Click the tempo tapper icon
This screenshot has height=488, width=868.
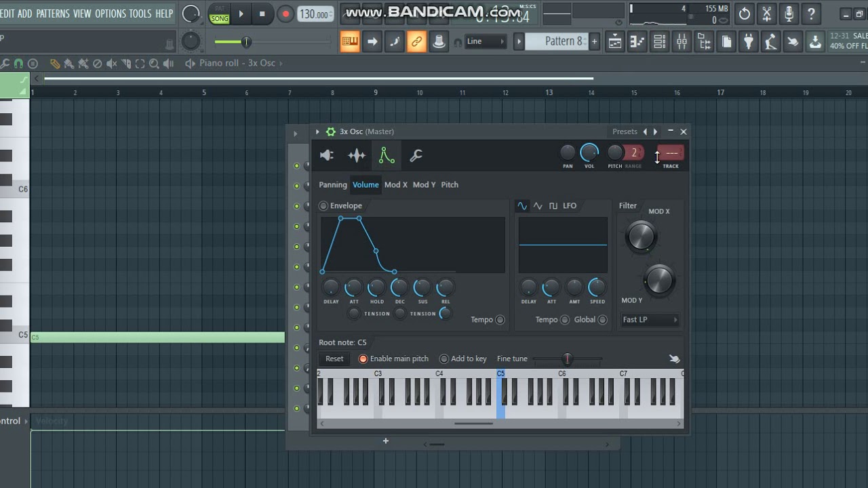(770, 41)
